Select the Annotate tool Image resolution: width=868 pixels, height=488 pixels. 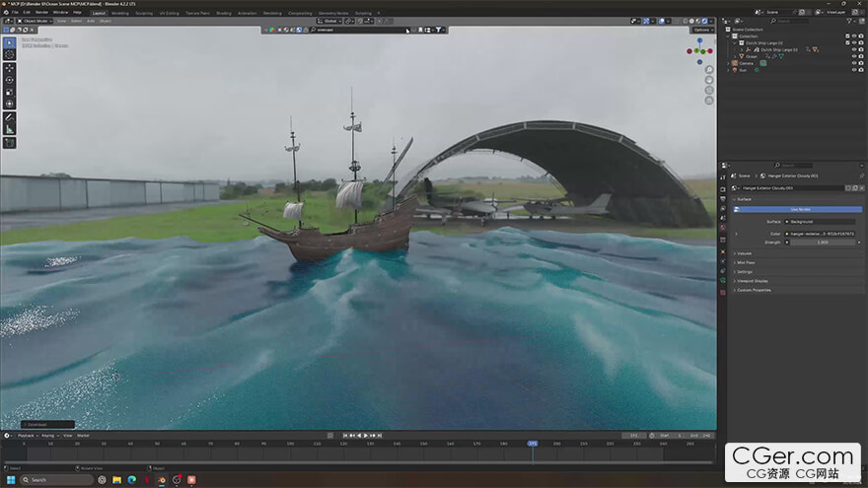10,117
